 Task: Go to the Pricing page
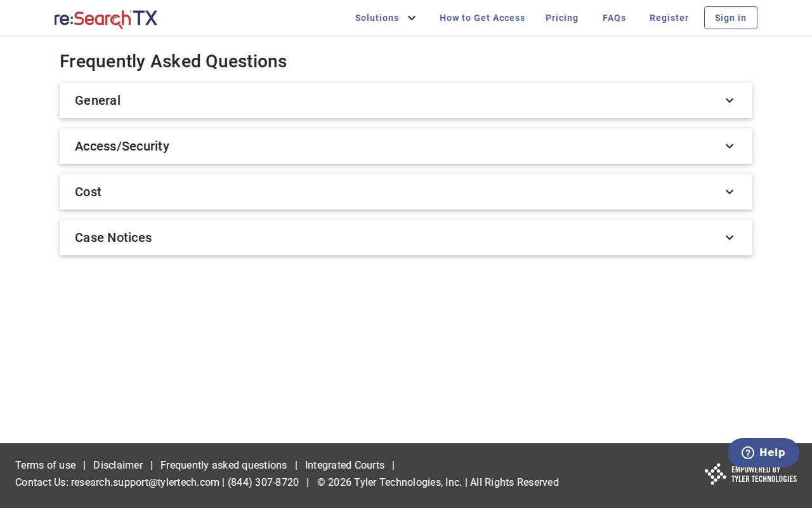[562, 18]
